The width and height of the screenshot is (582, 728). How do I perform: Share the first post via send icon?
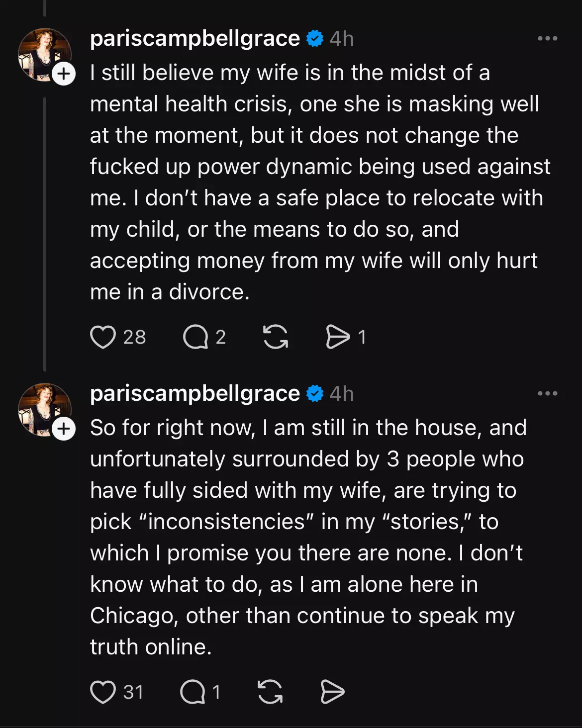click(338, 337)
